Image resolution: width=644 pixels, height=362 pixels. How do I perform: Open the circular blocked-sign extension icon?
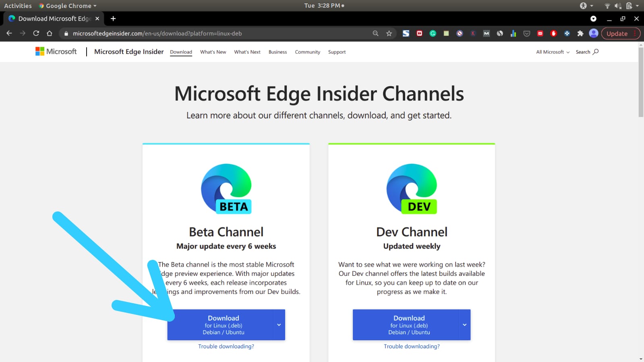point(460,33)
